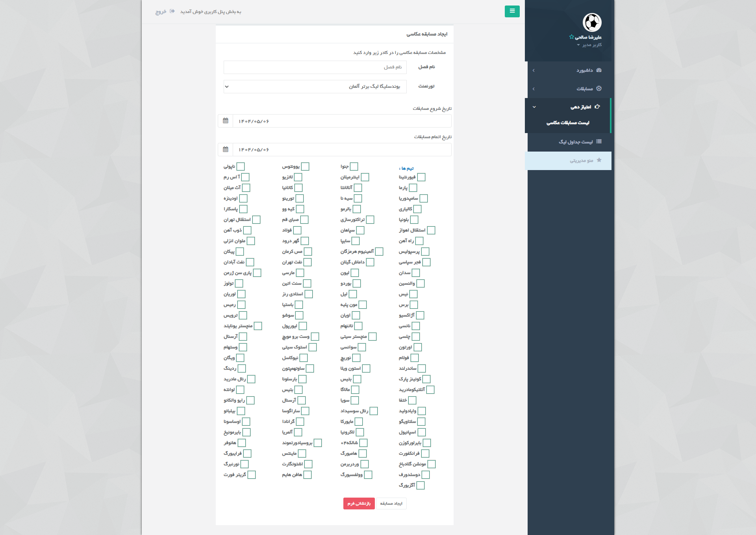Expand the مسابقات sidebar menu chevron
756x535 pixels.
tap(534, 89)
